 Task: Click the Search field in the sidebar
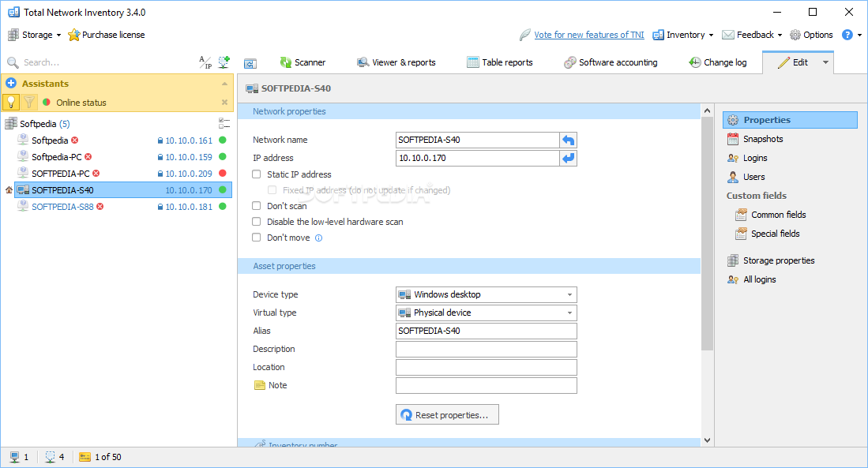point(100,62)
